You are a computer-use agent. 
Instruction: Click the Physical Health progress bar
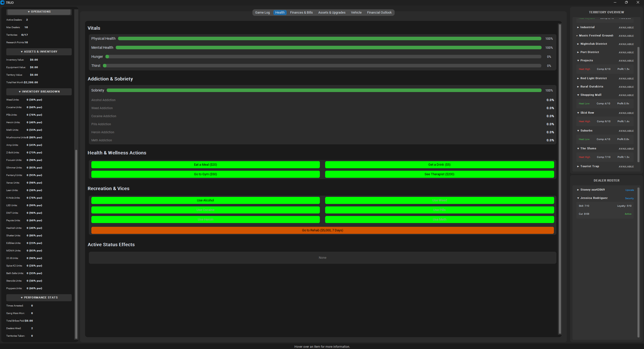pyautogui.click(x=329, y=39)
